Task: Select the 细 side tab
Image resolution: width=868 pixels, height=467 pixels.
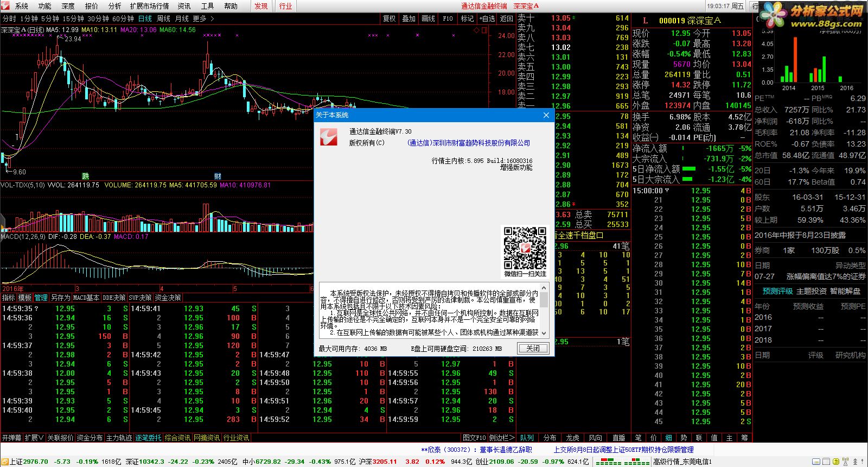Action: tap(668, 438)
